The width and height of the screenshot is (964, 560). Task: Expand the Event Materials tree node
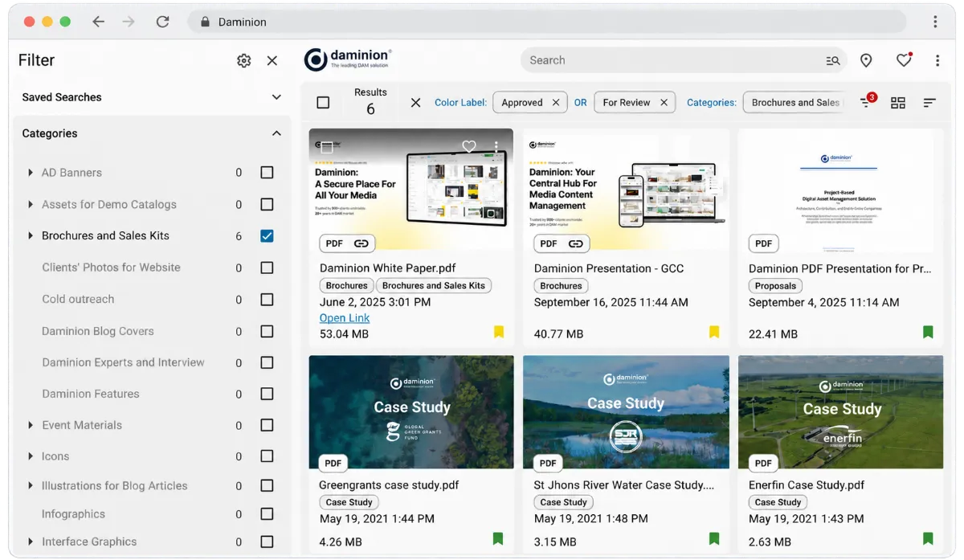[x=31, y=426]
